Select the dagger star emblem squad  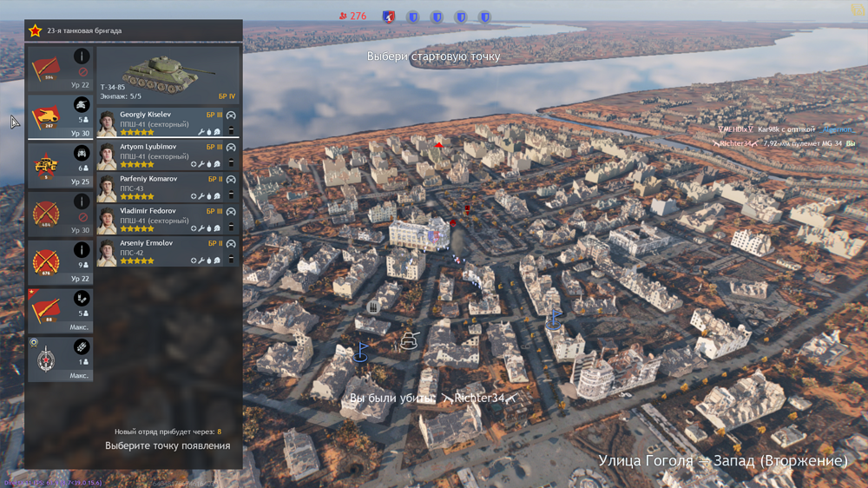pyautogui.click(x=61, y=359)
